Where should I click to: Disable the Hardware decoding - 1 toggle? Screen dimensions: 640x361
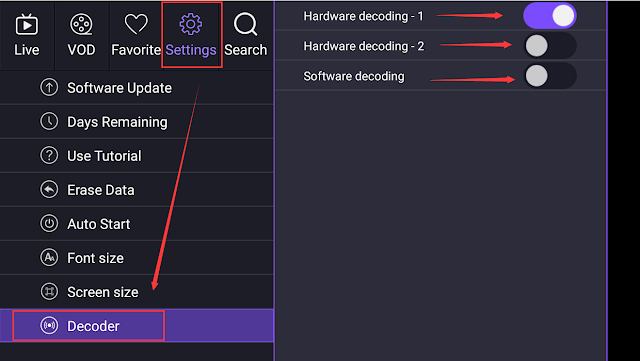pyautogui.click(x=550, y=16)
